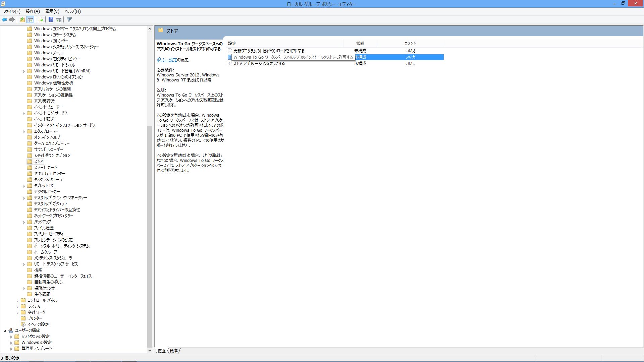Screen dimensions: 644x362
Task: Open the 表示(V) menu
Action: click(52, 11)
